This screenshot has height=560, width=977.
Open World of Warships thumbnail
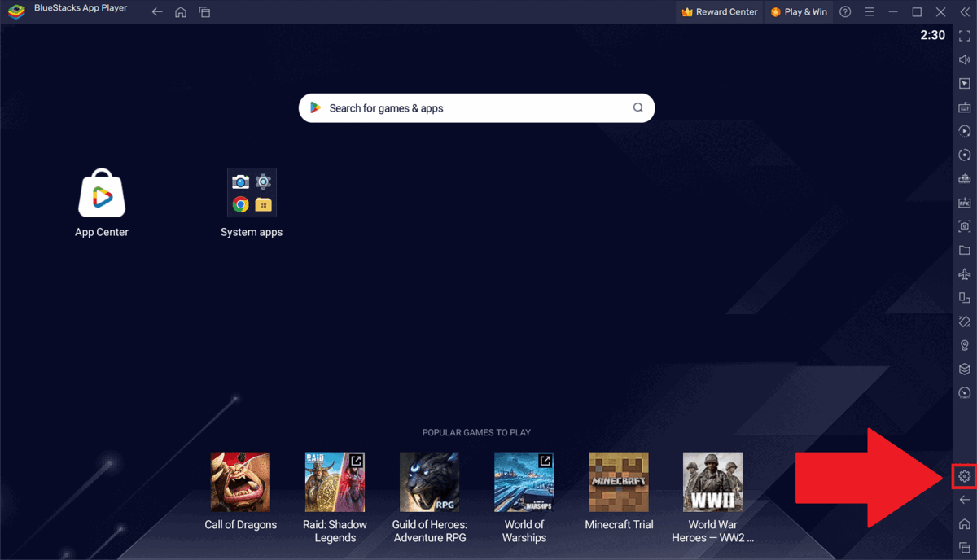click(x=524, y=482)
